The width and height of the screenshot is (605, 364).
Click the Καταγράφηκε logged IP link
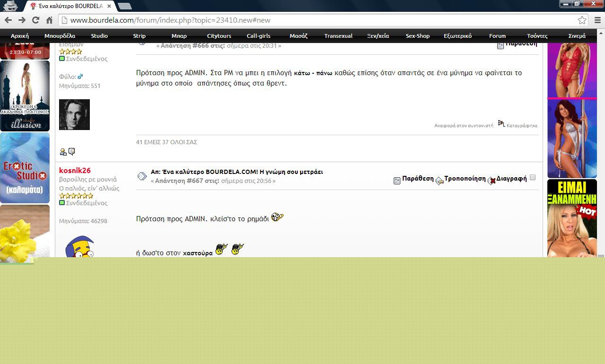pyautogui.click(x=522, y=126)
